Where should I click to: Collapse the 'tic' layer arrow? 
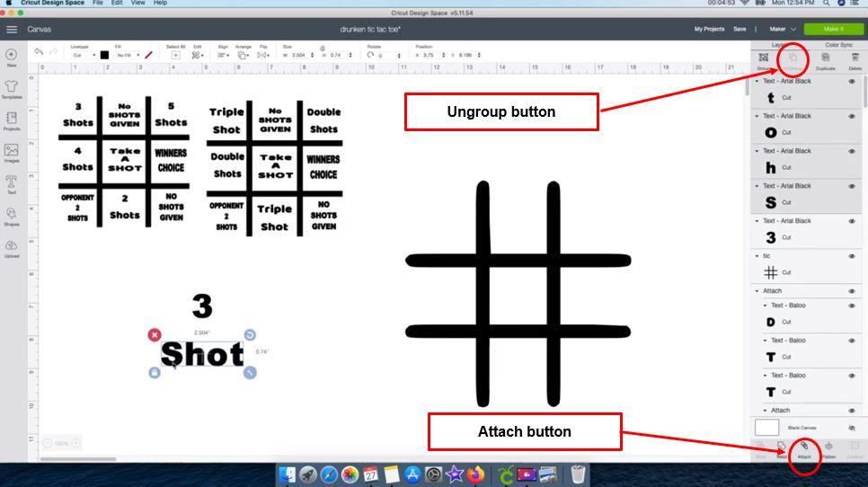(x=757, y=256)
